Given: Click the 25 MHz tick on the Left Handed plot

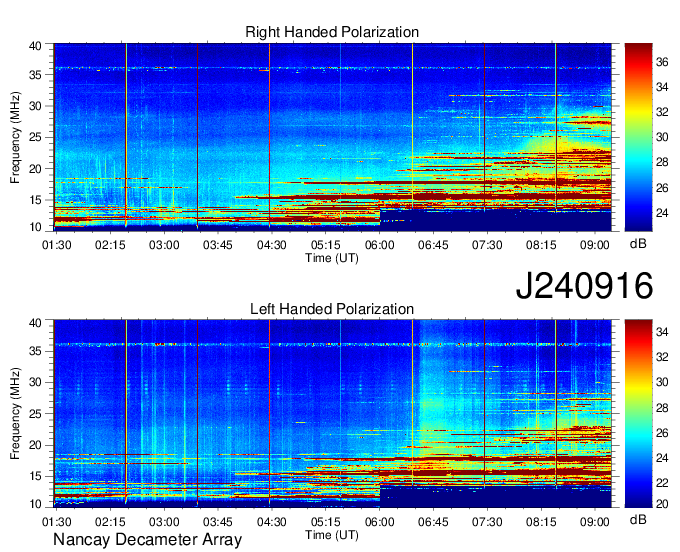Looking at the screenshot, I should coord(35,414).
